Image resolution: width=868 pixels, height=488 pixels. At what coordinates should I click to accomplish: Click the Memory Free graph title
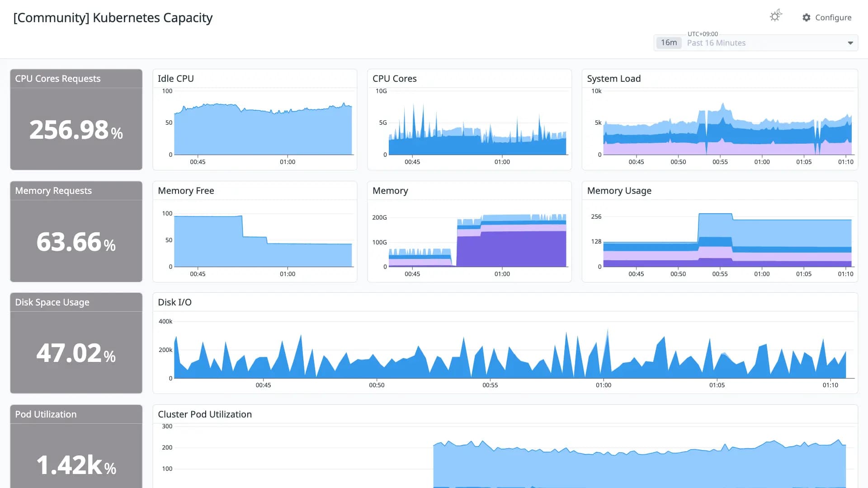186,191
